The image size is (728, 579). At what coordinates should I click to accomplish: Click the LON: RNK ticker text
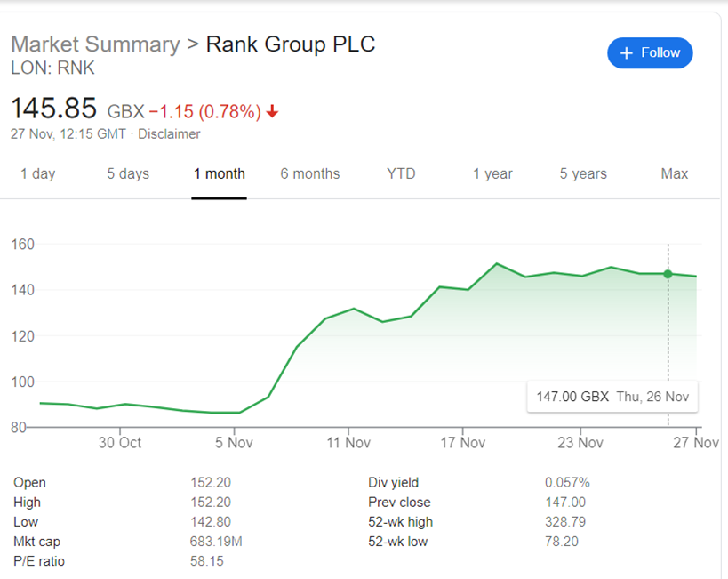point(52,68)
